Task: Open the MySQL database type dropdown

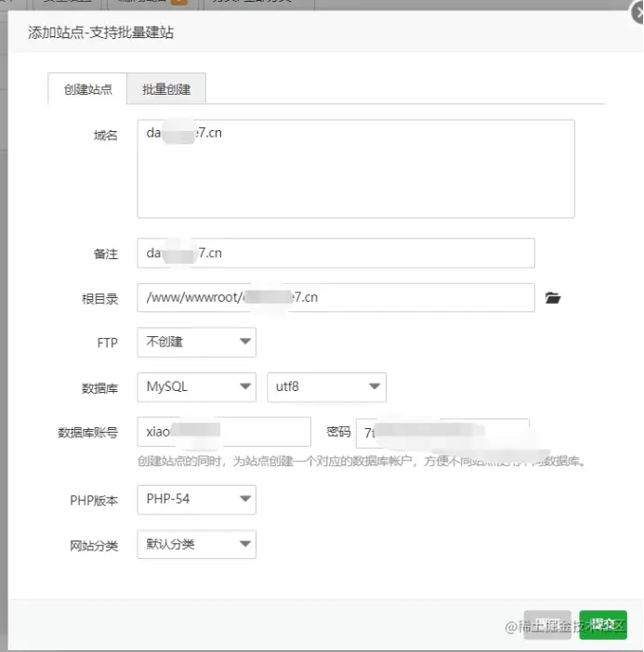Action: 196,386
